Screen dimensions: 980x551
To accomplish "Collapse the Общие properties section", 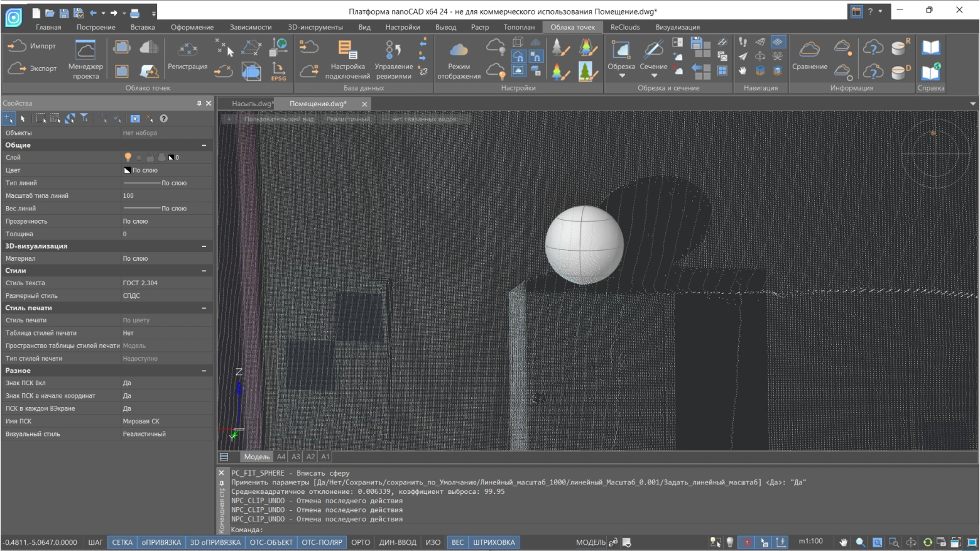I will click(x=204, y=145).
